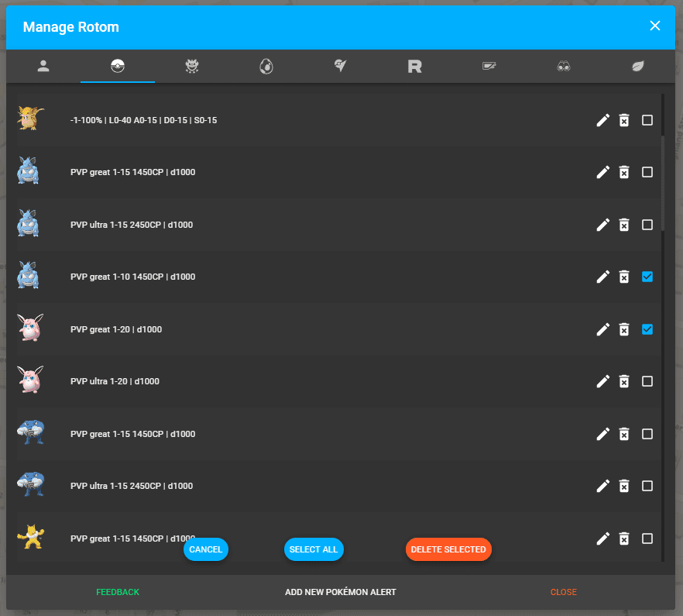The width and height of the screenshot is (683, 616).
Task: Click text '-1-100% | L0-40 A0-15 | D0-15 | S0-15'
Action: coord(144,120)
